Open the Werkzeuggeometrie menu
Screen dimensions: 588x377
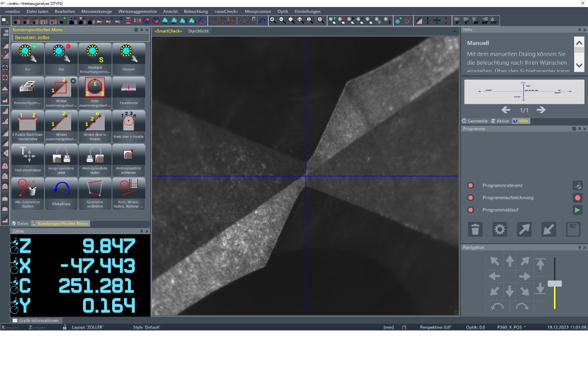[x=137, y=11]
